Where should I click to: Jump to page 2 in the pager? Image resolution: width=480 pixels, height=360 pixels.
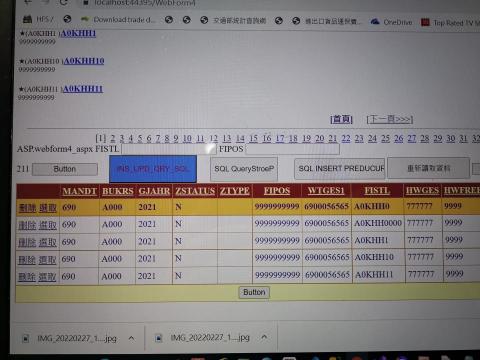(x=113, y=138)
